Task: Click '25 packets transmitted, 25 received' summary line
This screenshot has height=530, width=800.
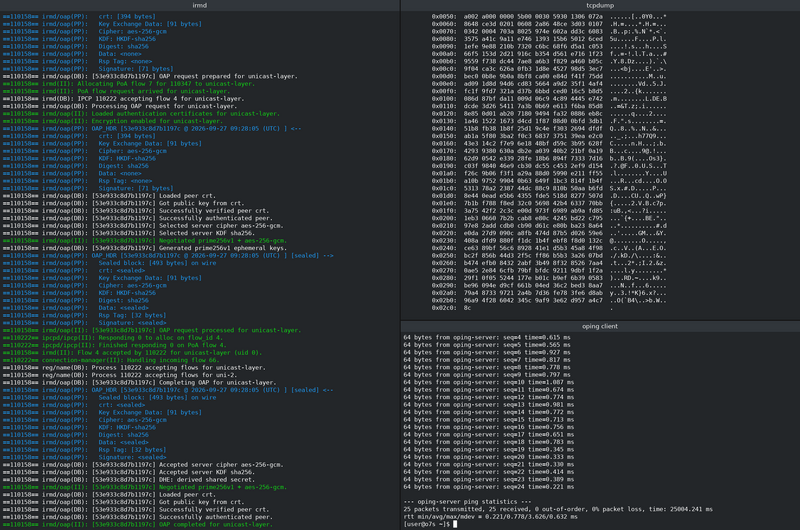Action: click(x=558, y=510)
